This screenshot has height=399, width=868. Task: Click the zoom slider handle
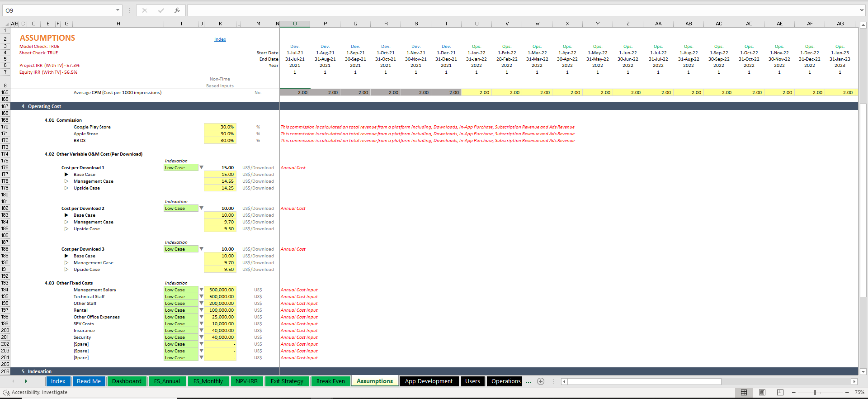[815, 392]
